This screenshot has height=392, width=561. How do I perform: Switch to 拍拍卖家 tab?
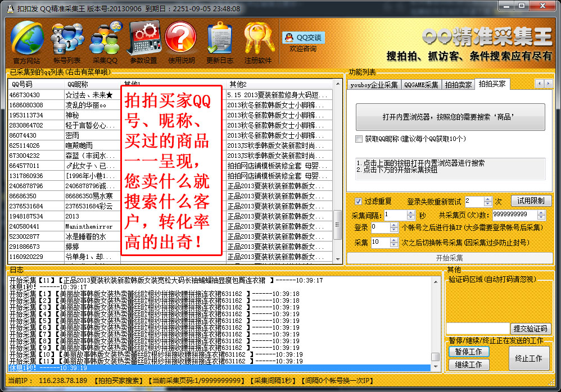458,85
